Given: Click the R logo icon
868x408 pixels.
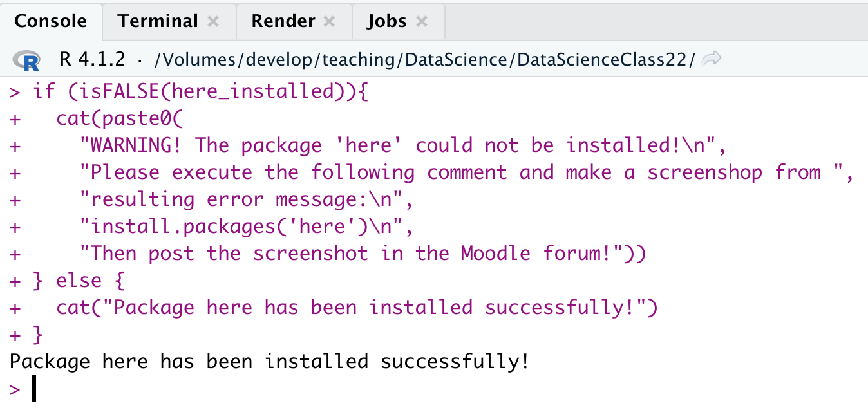Looking at the screenshot, I should point(27,60).
